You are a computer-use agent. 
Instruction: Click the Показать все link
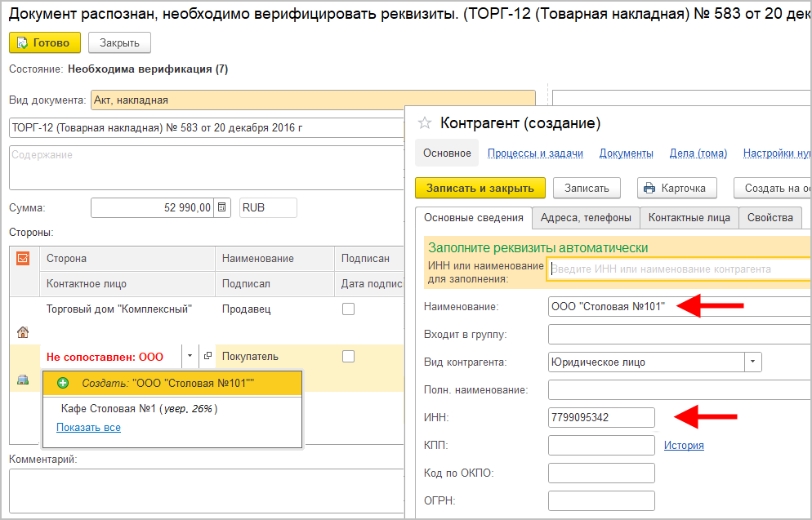(x=88, y=427)
